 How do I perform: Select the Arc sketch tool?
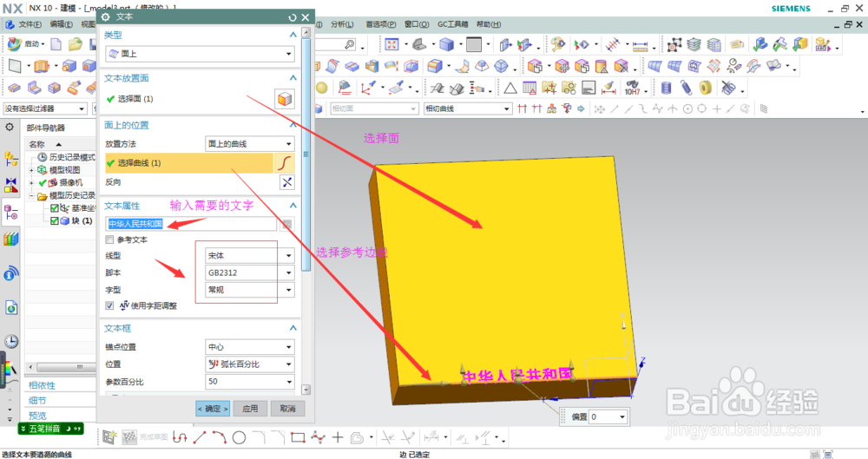[220, 437]
